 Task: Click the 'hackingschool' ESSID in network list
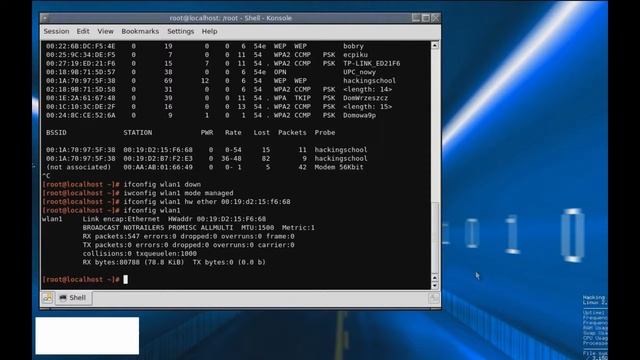pyautogui.click(x=369, y=81)
